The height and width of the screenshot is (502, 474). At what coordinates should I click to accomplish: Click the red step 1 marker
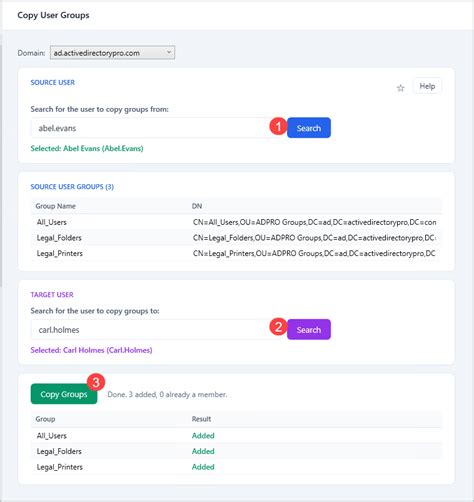click(278, 126)
